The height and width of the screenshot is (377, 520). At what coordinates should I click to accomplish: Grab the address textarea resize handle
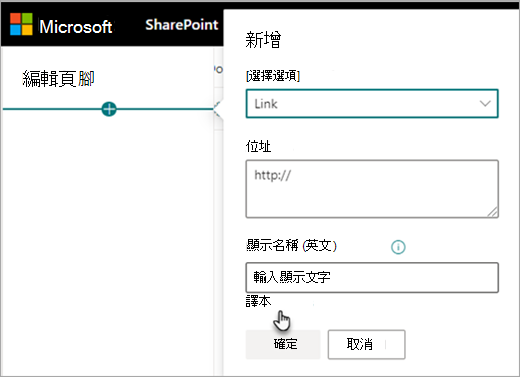point(493,212)
